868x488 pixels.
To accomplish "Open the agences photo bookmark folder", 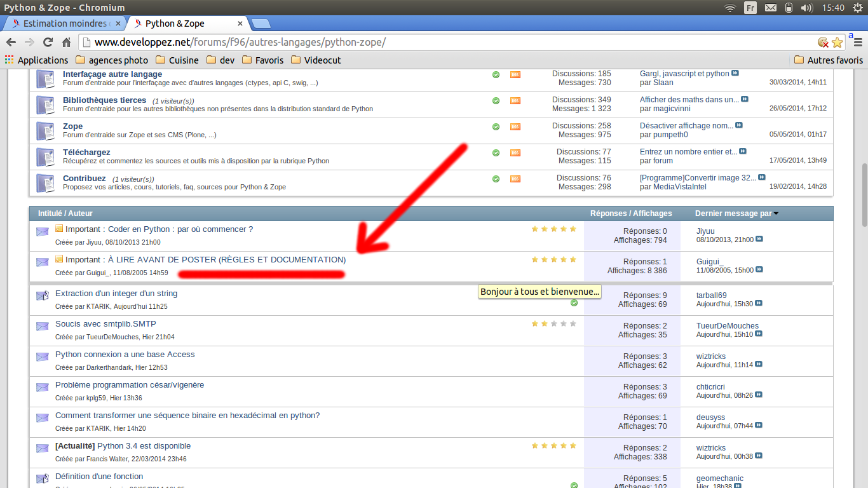I will [x=112, y=60].
